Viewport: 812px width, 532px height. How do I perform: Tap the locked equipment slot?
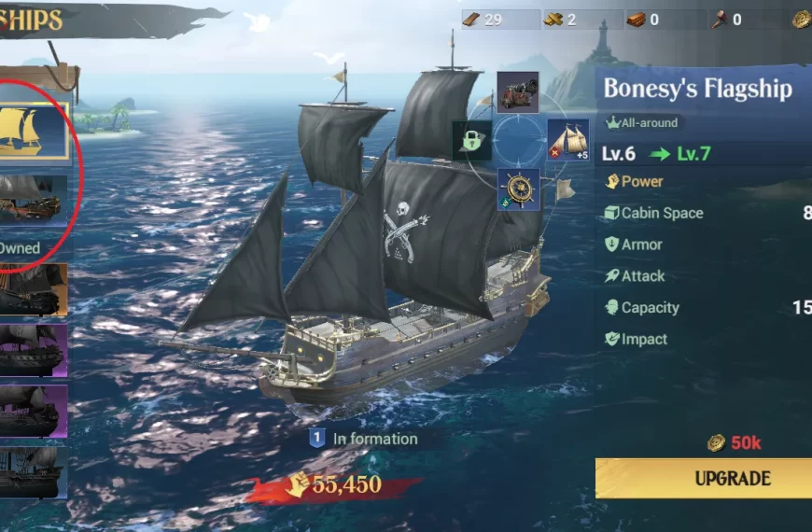coord(471,140)
